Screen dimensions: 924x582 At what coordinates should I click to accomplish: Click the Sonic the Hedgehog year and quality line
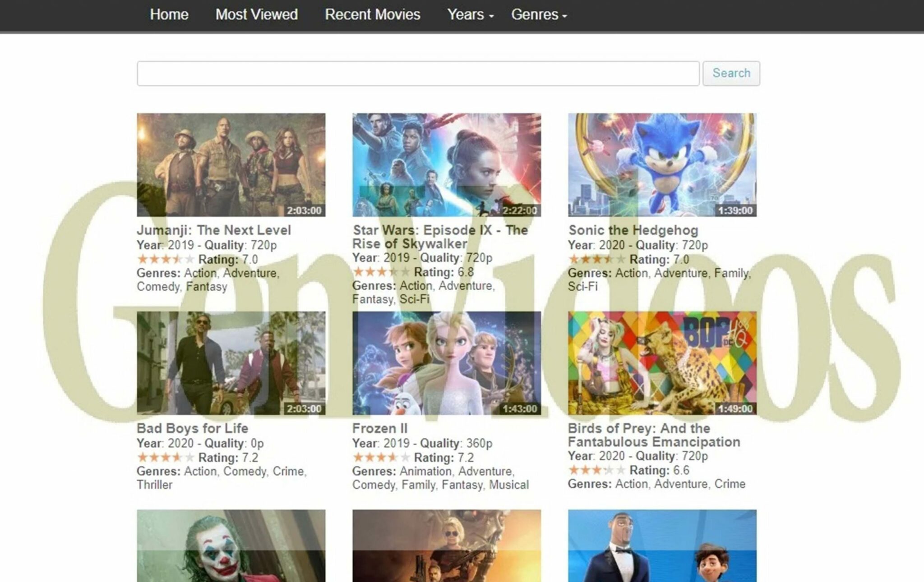[638, 245]
